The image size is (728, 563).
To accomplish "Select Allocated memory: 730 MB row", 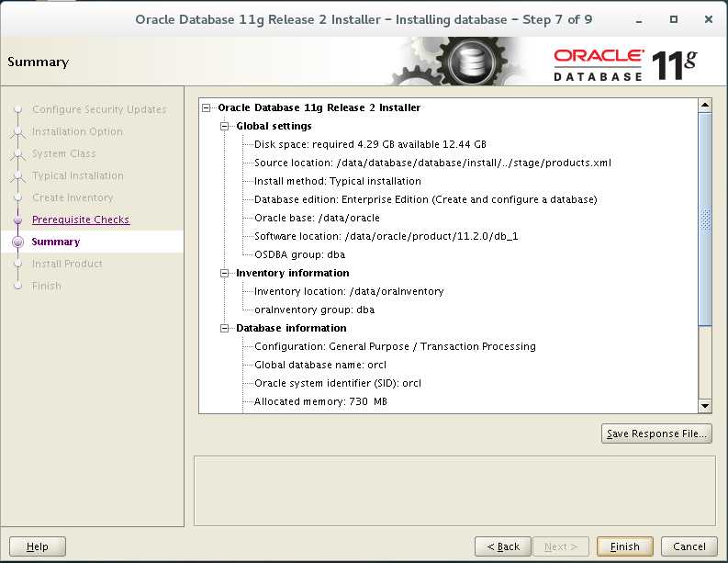I will [x=320, y=401].
